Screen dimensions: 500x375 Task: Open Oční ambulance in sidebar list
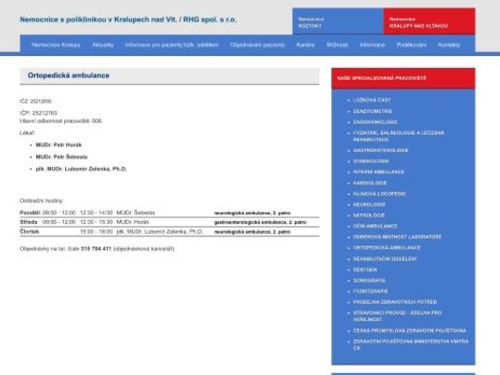tap(375, 226)
